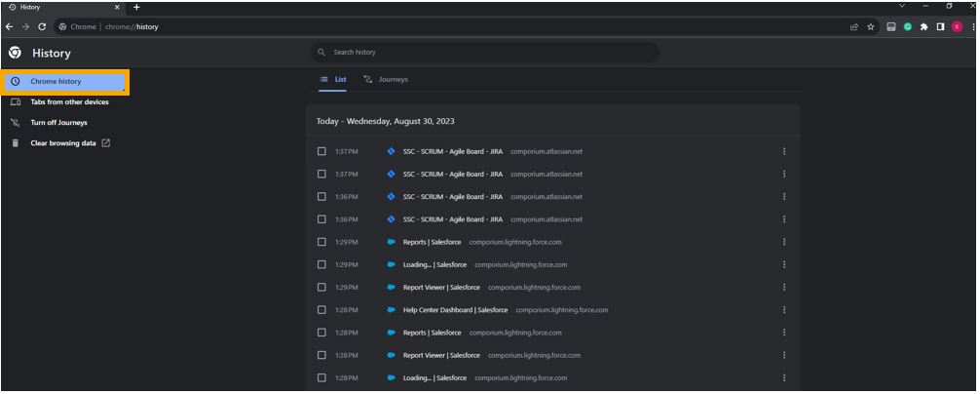Select the Help Center Dashboard entry checkbox
The width and height of the screenshot is (980, 394).
click(x=321, y=309)
